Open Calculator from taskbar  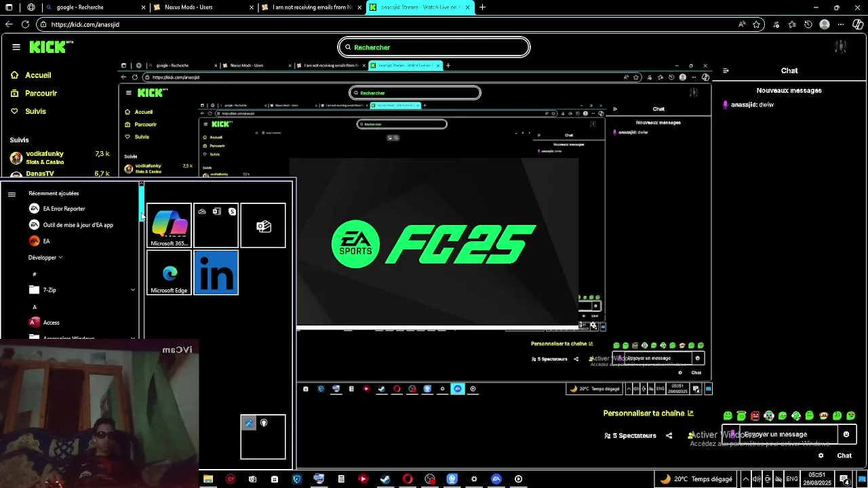coord(341,479)
